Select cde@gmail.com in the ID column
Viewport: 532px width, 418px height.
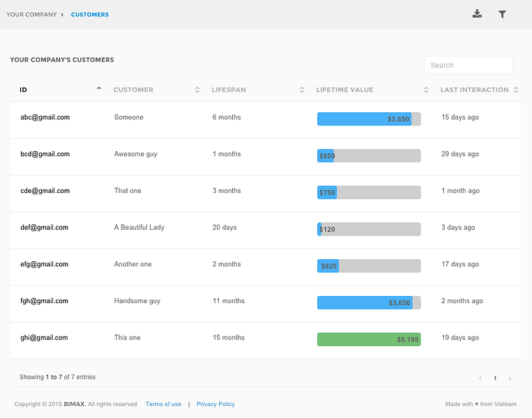(45, 191)
